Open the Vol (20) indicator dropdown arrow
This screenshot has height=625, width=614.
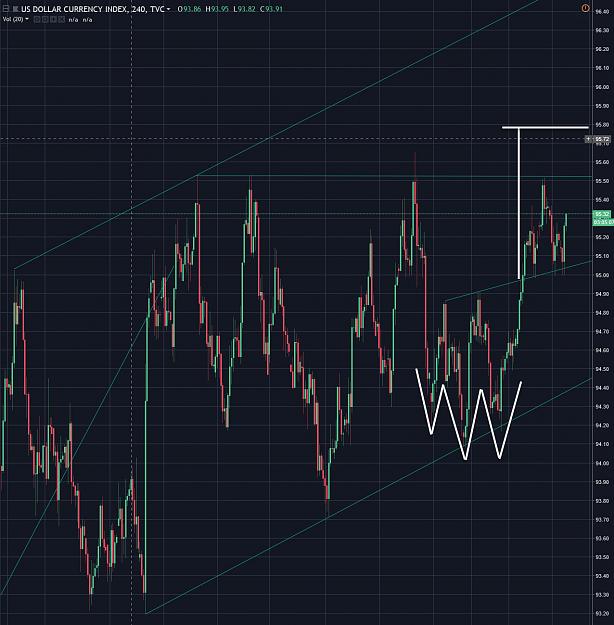click(x=27, y=19)
